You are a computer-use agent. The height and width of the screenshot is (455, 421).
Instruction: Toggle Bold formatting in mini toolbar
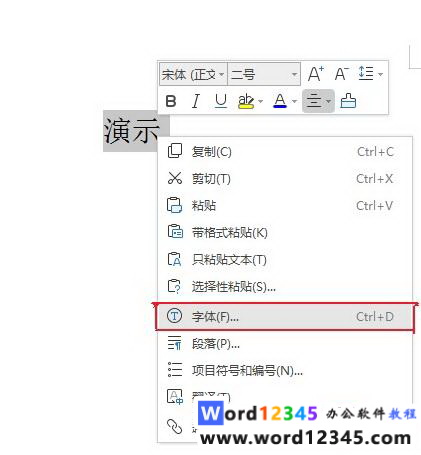tap(171, 101)
